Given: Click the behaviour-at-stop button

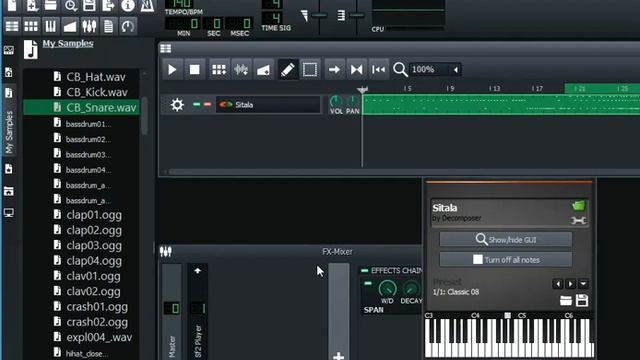Looking at the screenshot, I should click(378, 70).
